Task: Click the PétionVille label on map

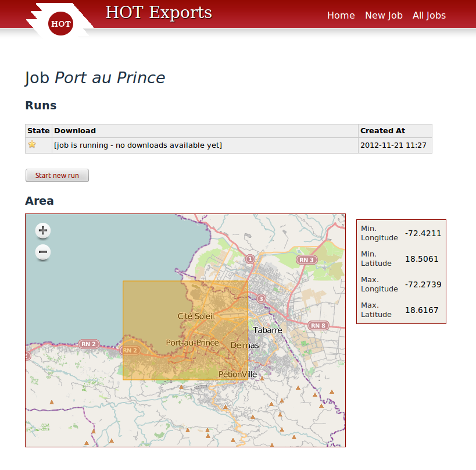Action: coord(238,374)
